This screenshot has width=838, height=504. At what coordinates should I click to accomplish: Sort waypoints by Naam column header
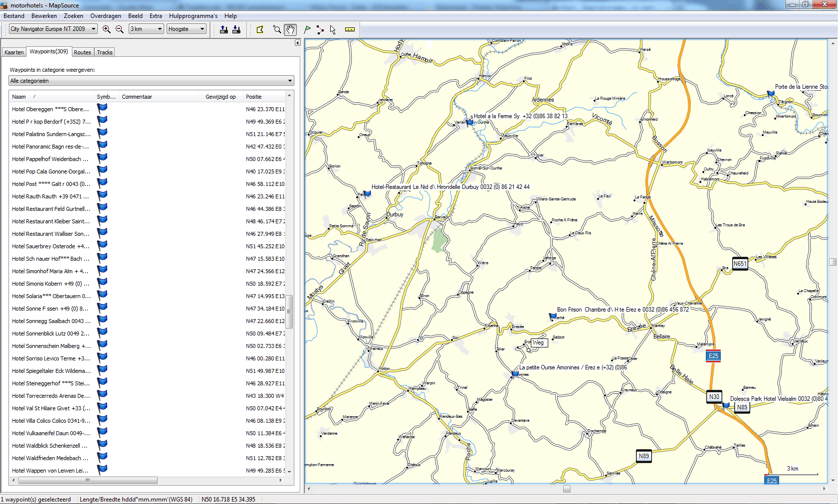pos(52,97)
